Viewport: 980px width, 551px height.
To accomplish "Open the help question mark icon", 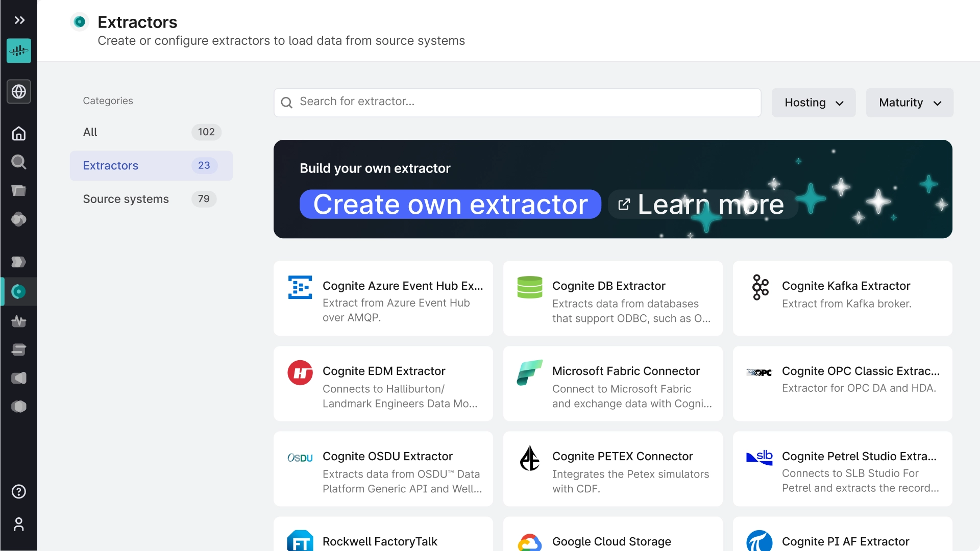I will (19, 491).
